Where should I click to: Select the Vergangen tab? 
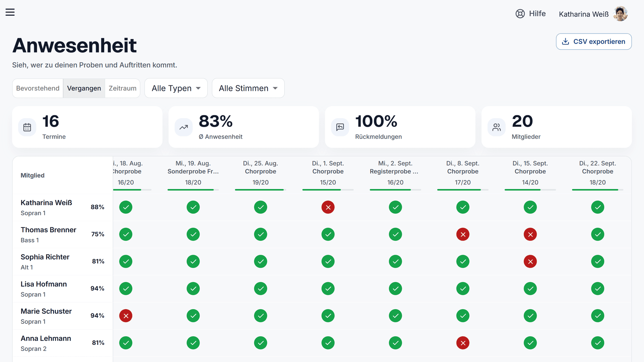point(84,88)
